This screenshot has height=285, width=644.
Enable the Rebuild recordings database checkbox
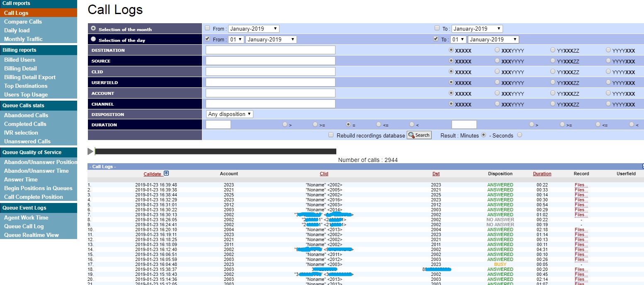pos(331,135)
